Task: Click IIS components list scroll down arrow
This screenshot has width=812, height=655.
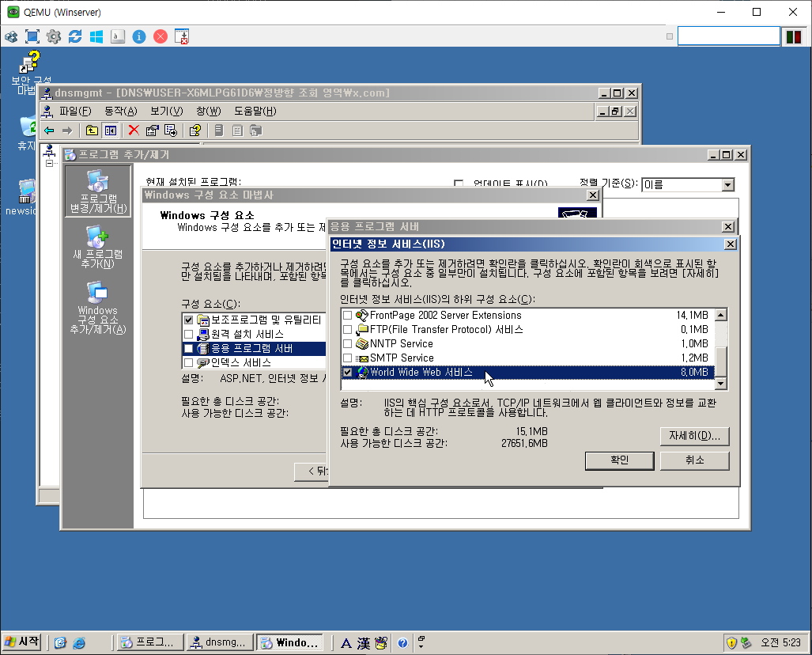Action: click(x=721, y=384)
